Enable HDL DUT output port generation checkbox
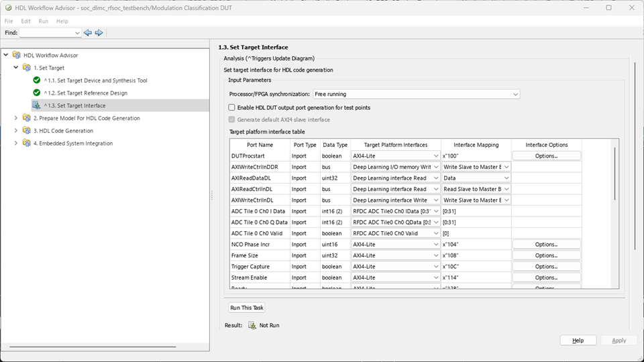This screenshot has width=644, height=362. pos(232,107)
